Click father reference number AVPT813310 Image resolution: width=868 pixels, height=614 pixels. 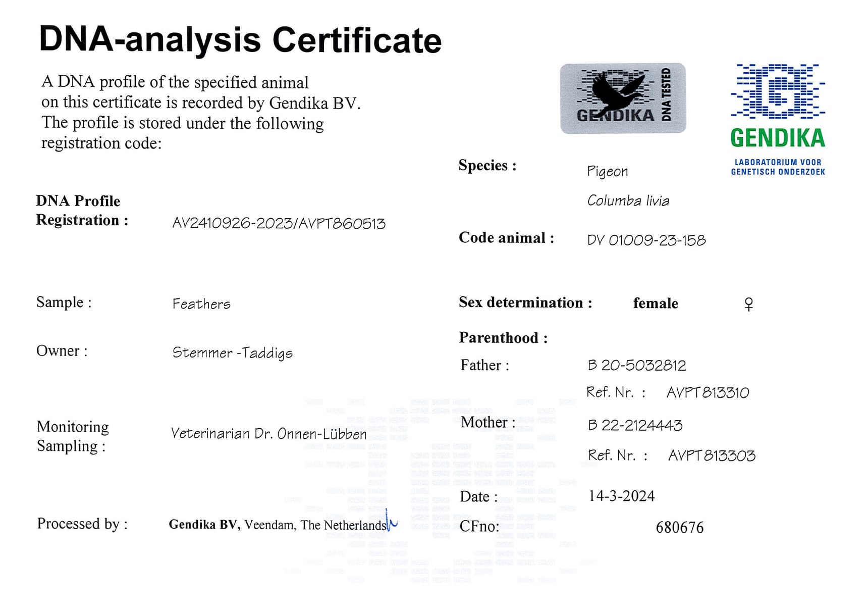pyautogui.click(x=708, y=392)
